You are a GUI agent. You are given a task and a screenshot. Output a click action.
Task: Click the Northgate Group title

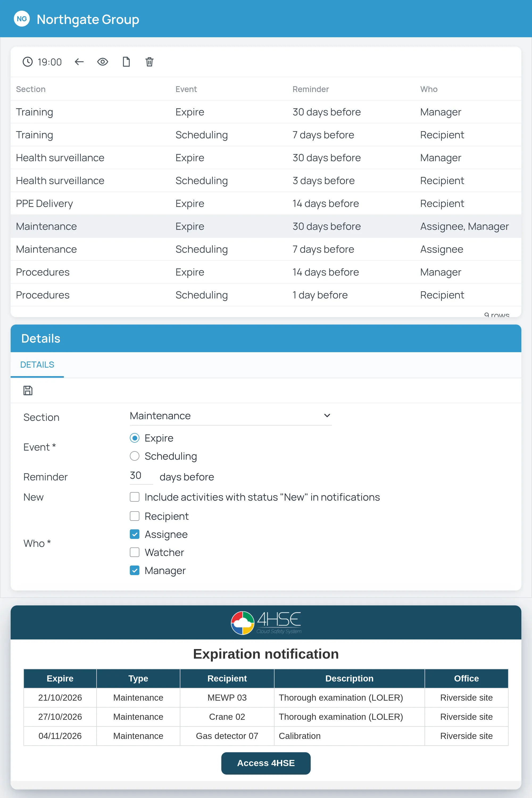pos(88,19)
